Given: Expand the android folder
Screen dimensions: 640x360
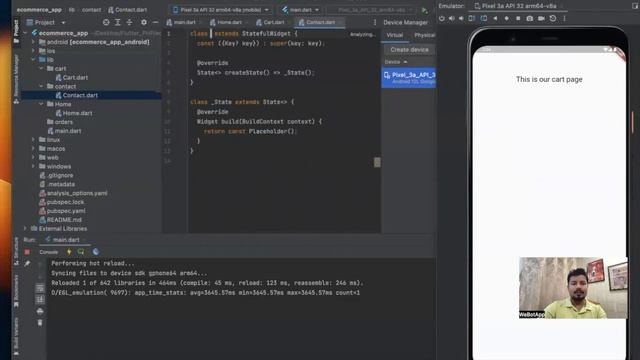Looking at the screenshot, I should (x=33, y=42).
